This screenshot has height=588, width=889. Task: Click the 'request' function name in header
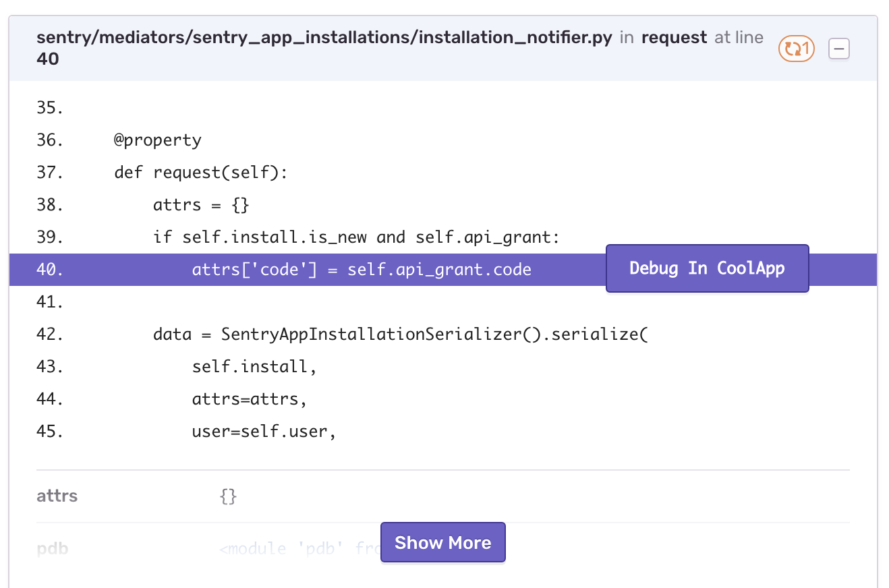pyautogui.click(x=674, y=37)
